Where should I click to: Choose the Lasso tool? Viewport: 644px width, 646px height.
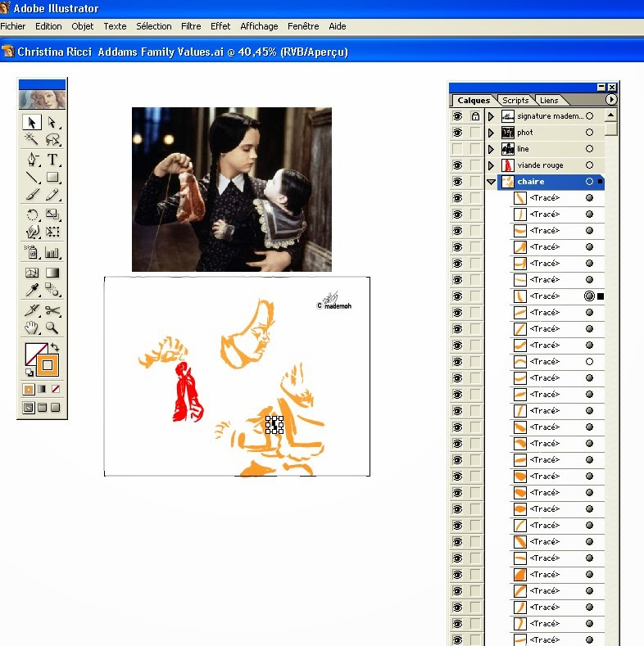pyautogui.click(x=52, y=139)
